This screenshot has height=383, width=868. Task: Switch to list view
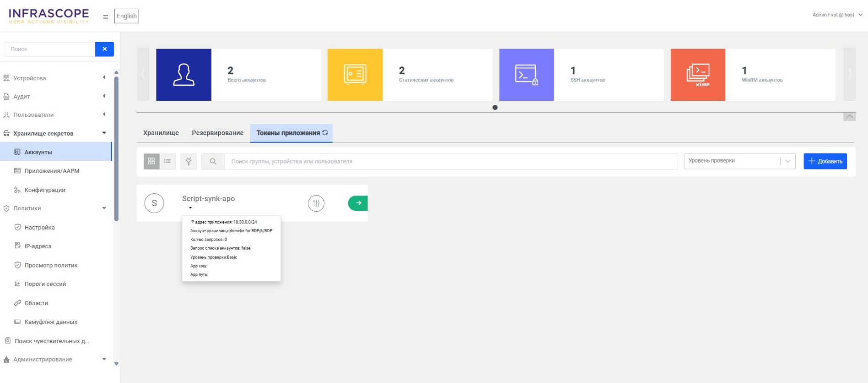coord(167,161)
